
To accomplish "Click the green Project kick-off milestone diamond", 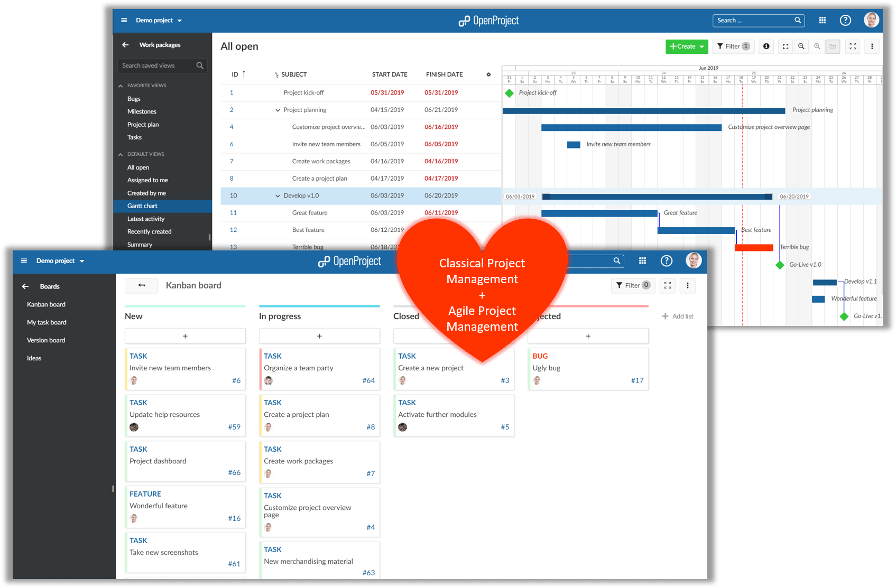I will (509, 92).
